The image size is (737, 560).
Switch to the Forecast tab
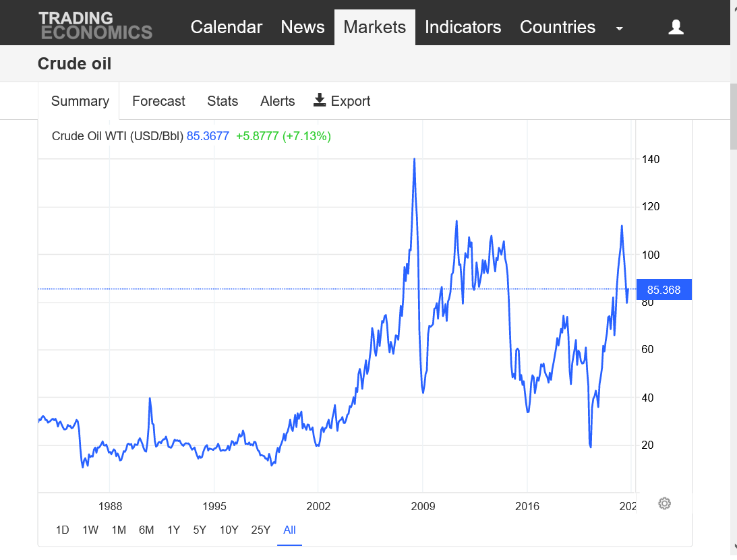point(158,101)
